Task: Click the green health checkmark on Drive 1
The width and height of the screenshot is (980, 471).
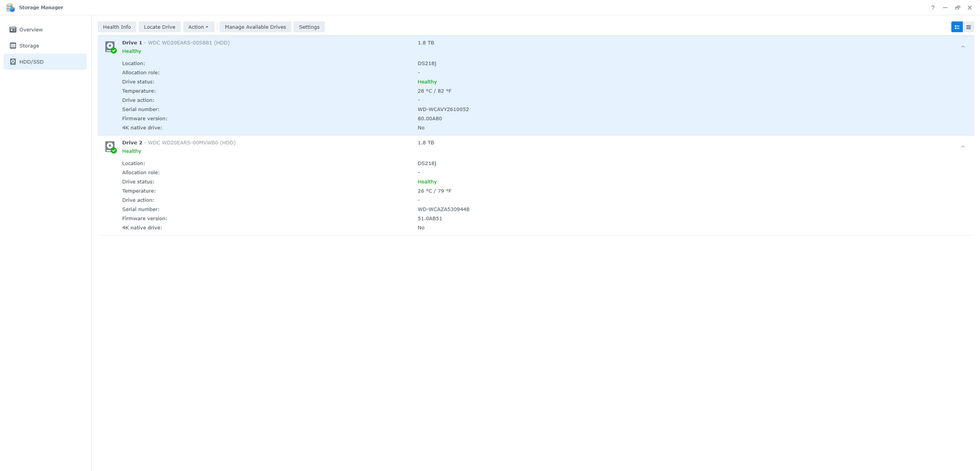Action: pos(114,51)
